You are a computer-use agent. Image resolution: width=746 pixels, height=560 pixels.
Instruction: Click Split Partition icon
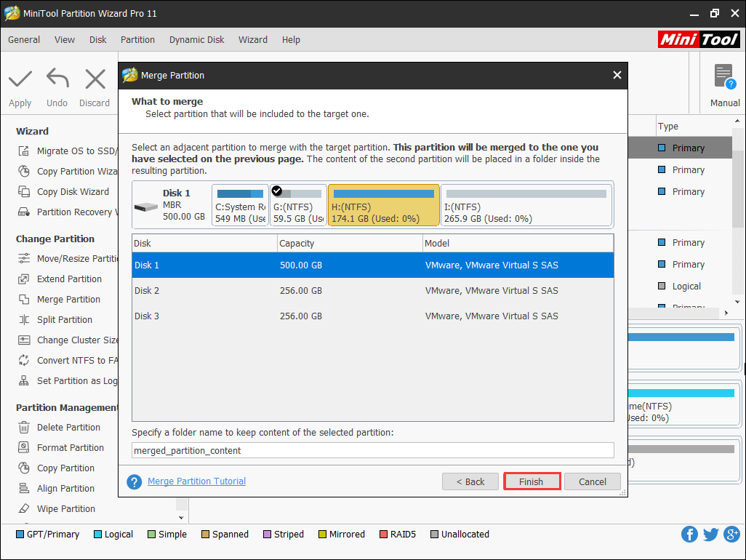click(23, 320)
